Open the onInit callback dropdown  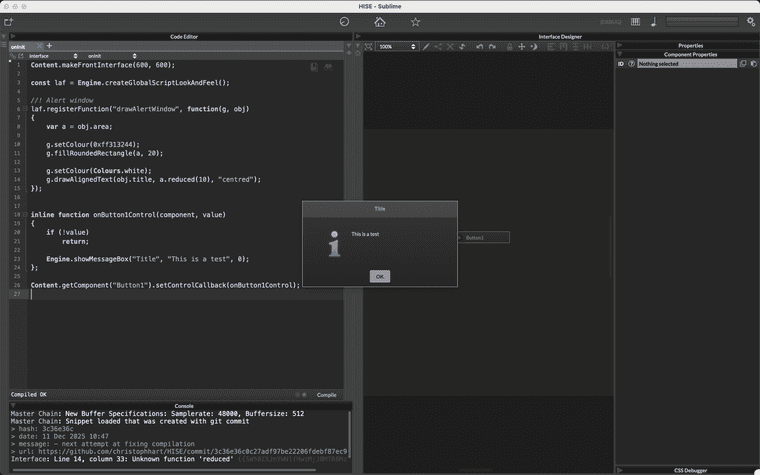pyautogui.click(x=112, y=56)
